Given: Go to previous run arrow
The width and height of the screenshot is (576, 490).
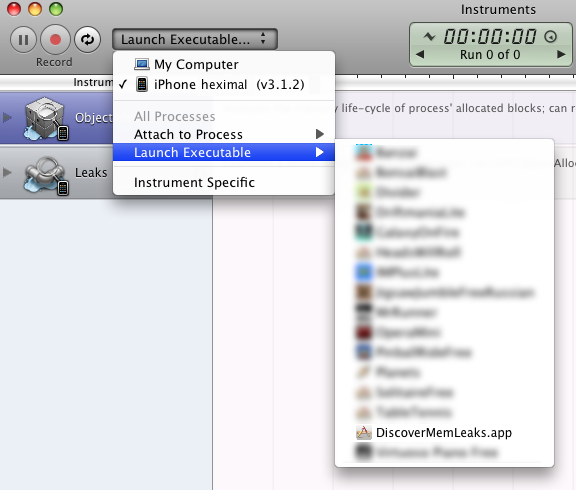Looking at the screenshot, I should tap(420, 55).
